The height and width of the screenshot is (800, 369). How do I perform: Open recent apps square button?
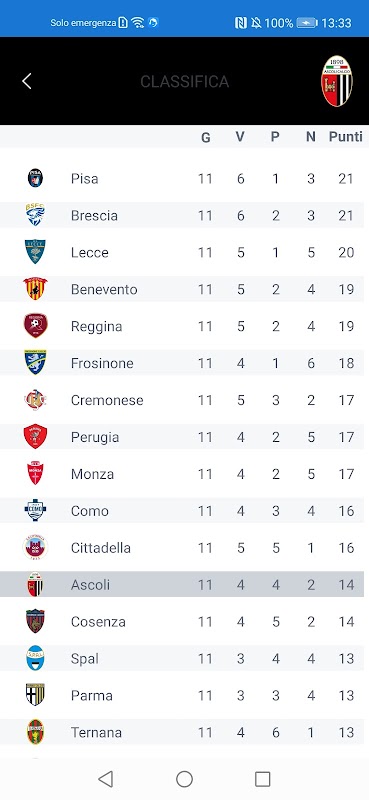point(262,779)
